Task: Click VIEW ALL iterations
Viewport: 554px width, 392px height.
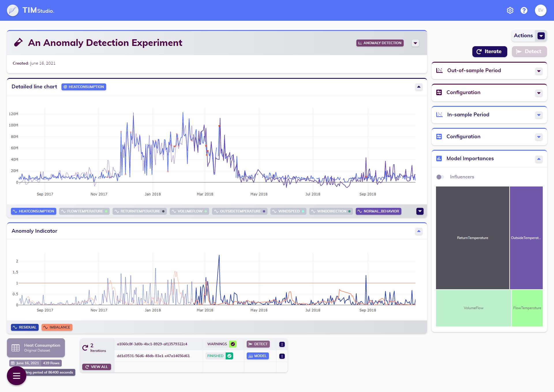Action: point(96,367)
